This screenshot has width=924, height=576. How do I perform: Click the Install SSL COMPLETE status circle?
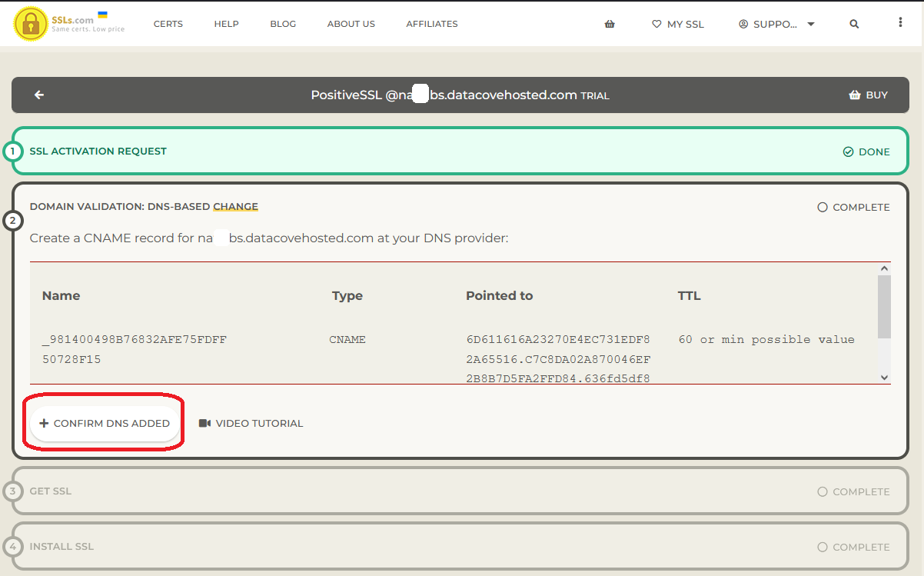coord(823,548)
